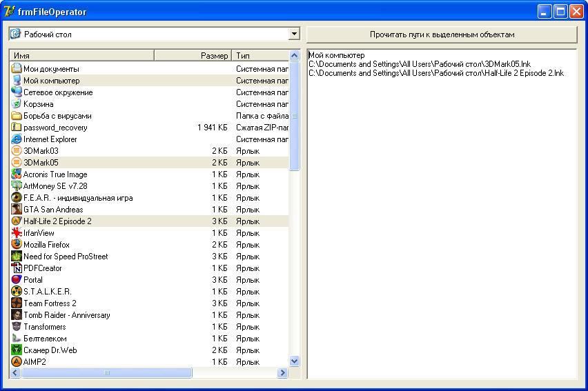Click the Мой компьютер line in output box
Viewport: 588px width, 391px height.
[336, 55]
